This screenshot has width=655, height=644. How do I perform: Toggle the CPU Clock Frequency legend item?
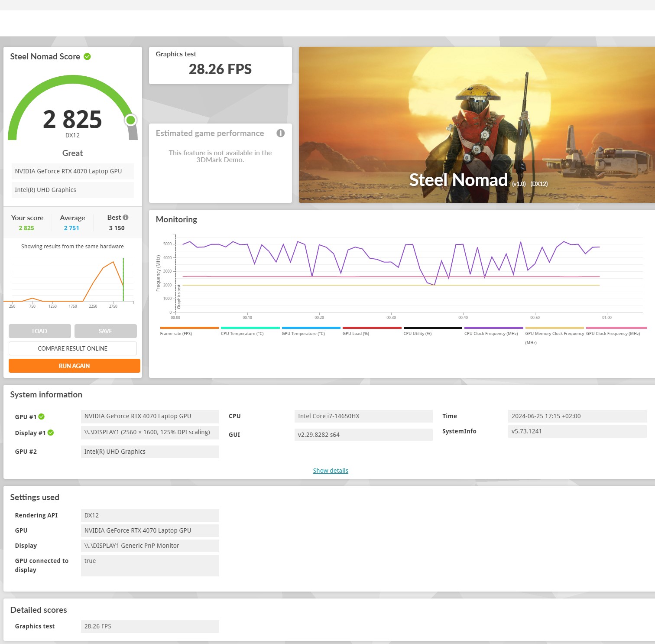tap(491, 333)
